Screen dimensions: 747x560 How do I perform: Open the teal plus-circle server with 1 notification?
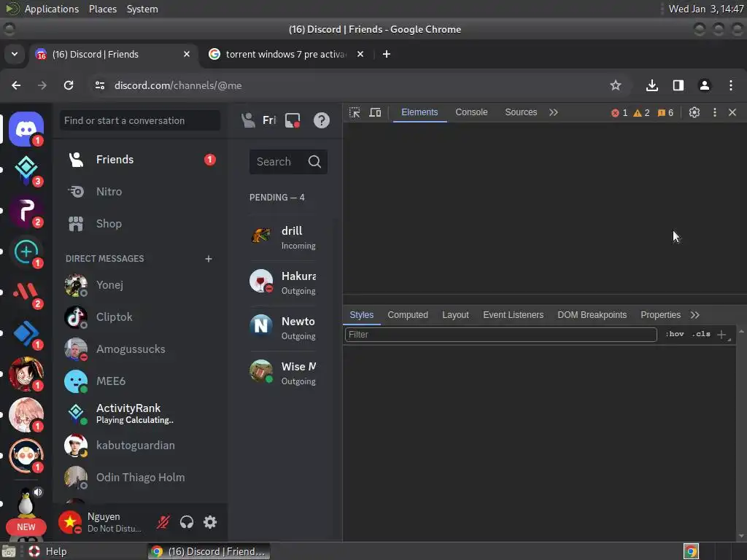26,252
